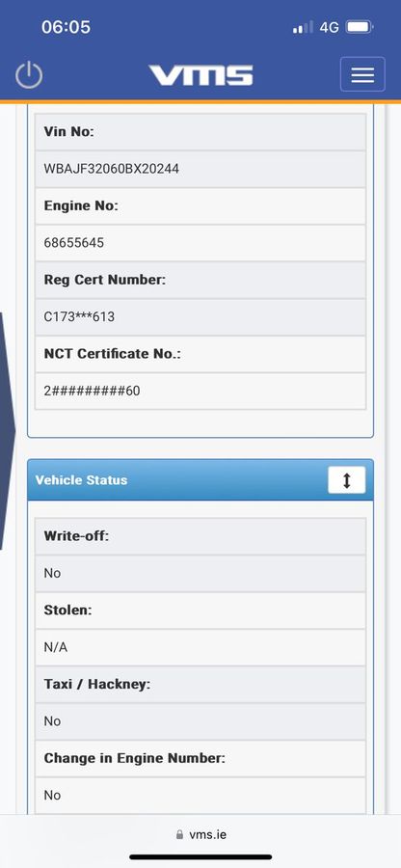
Task: Check the battery status icon
Action: [x=360, y=27]
